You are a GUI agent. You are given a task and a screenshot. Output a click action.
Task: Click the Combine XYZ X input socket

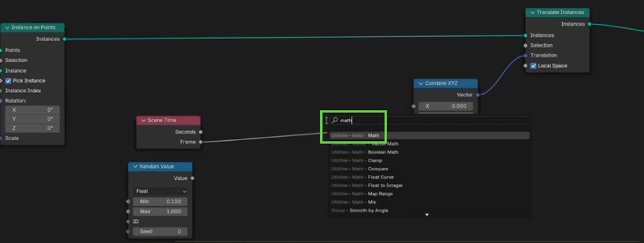(x=413, y=106)
